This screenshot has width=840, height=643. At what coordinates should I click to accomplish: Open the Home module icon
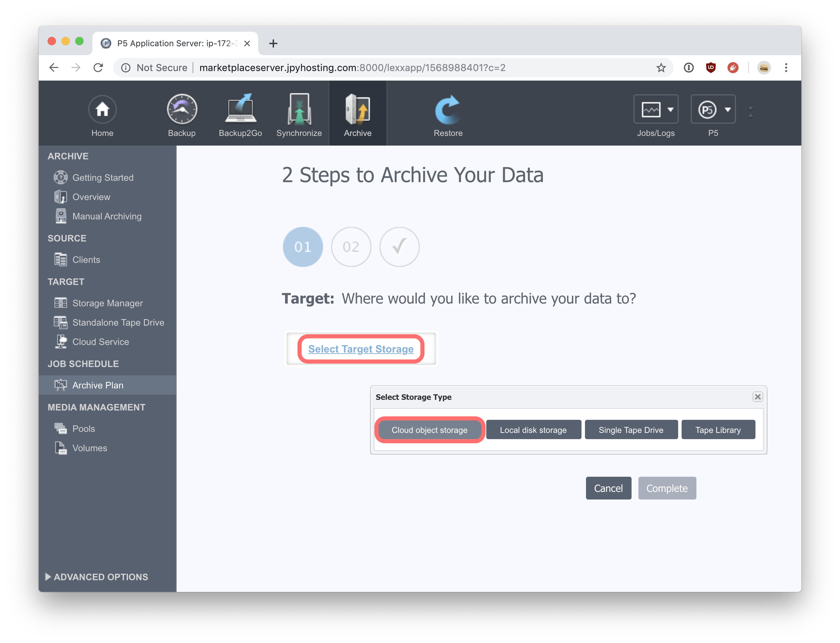[x=102, y=109]
